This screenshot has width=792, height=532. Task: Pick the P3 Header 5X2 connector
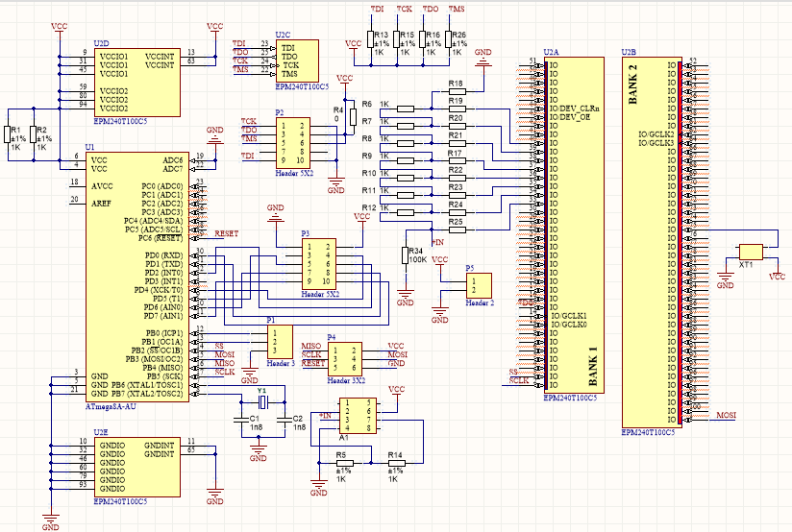point(319,264)
